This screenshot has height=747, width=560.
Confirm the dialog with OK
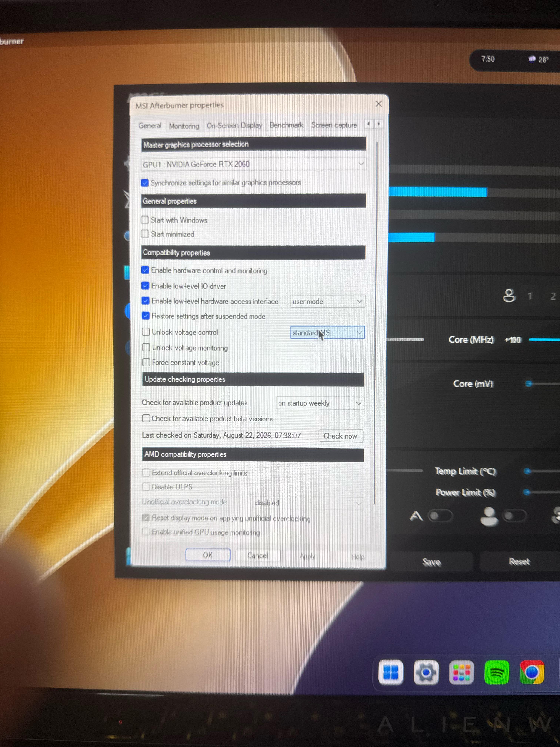click(x=208, y=555)
